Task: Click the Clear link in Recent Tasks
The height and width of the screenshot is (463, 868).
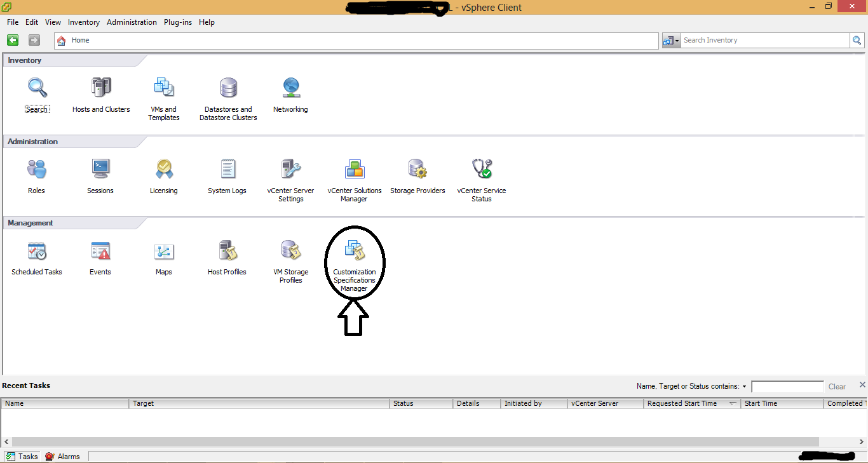Action: (836, 386)
